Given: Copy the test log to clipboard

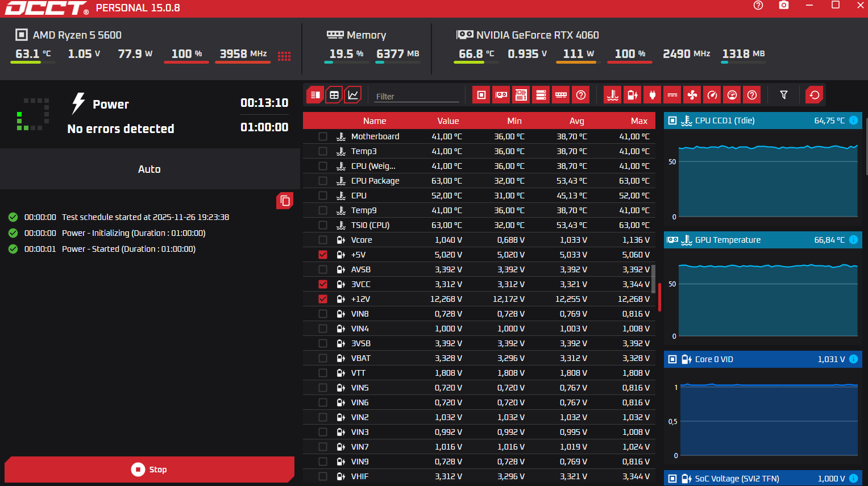Looking at the screenshot, I should pyautogui.click(x=285, y=201).
